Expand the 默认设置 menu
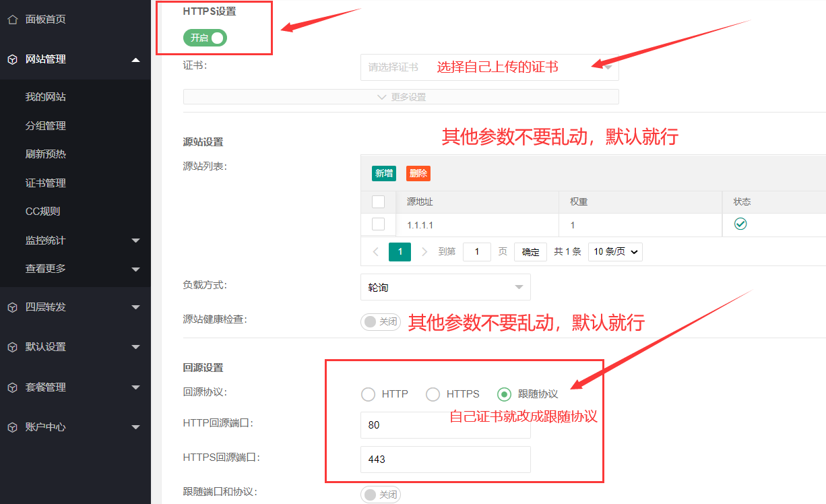This screenshot has height=504, width=826. pos(135,348)
